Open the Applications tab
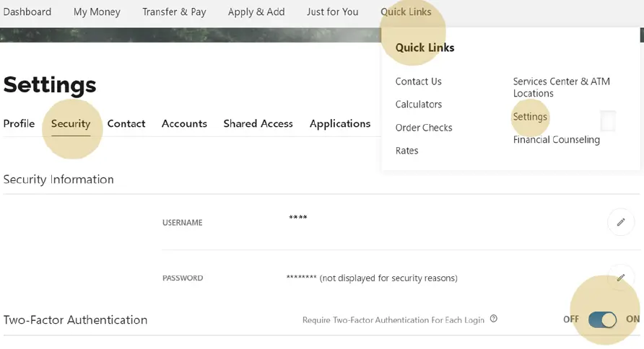The height and width of the screenshot is (349, 644). (x=340, y=123)
